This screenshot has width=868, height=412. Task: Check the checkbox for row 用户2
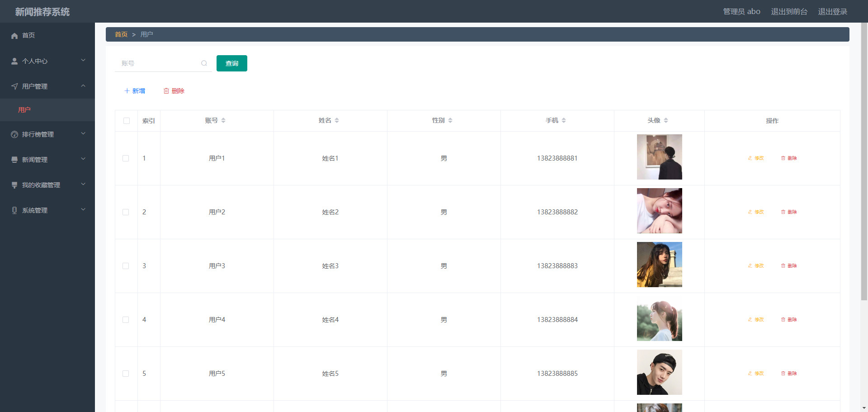126,212
